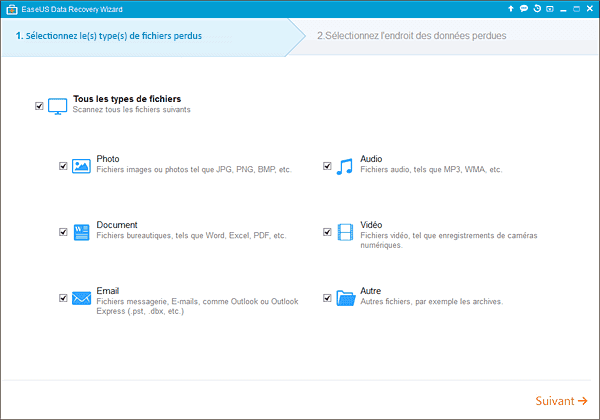Close the EaseUS Data Recovery Wizard

[x=590, y=9]
